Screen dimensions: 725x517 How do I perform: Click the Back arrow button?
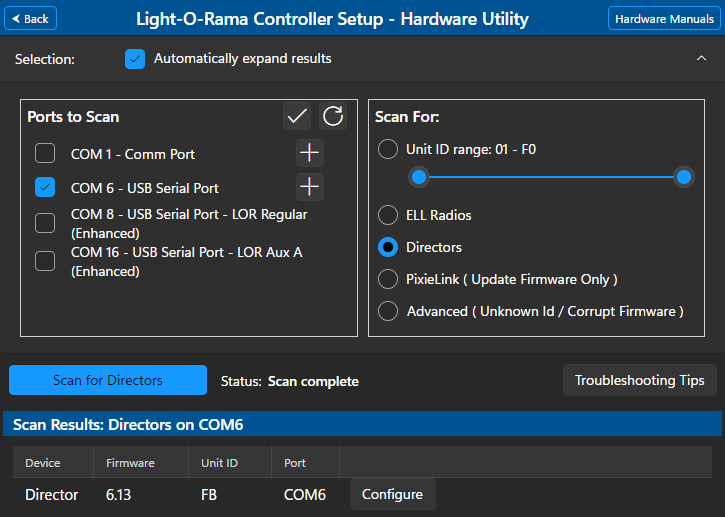point(30,19)
